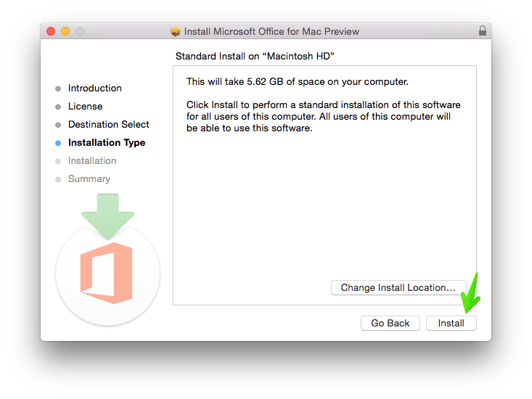Select the License step label

pos(85,106)
